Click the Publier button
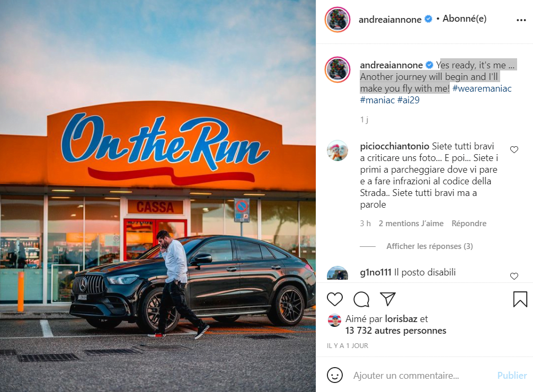 click(512, 376)
